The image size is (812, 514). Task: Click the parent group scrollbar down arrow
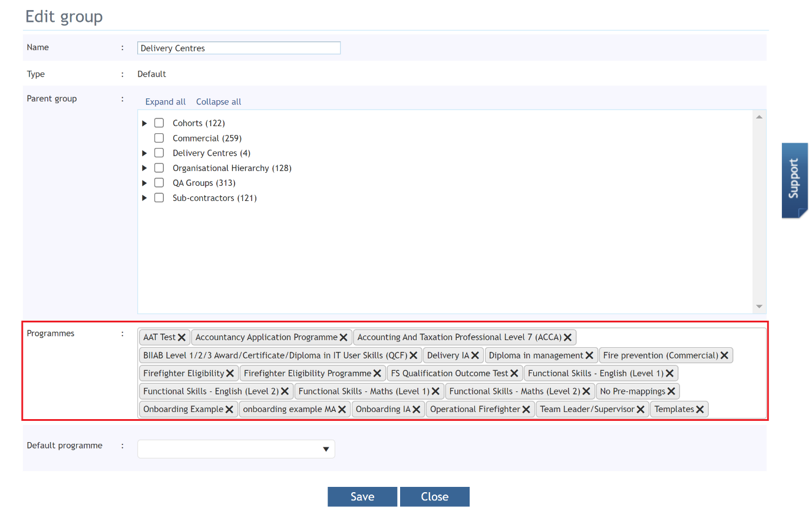pos(759,307)
